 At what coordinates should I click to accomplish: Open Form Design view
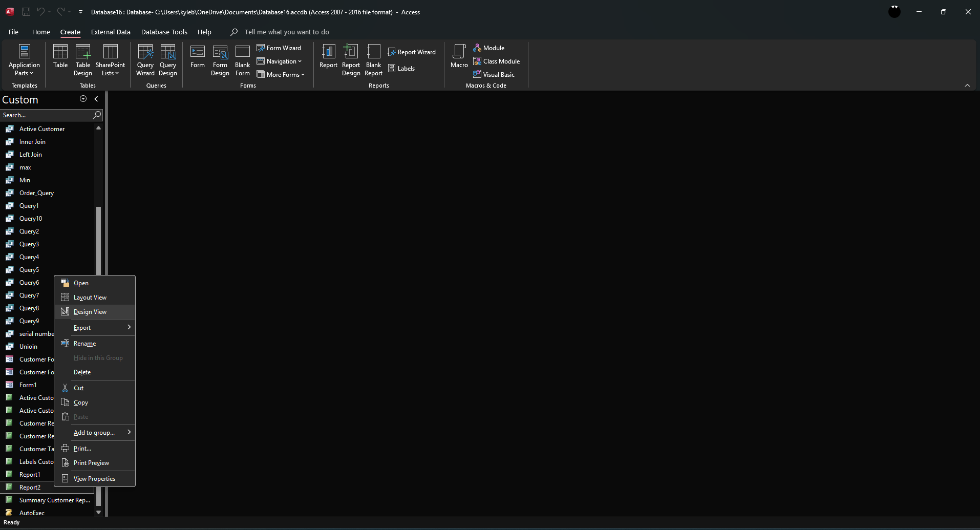pyautogui.click(x=220, y=60)
